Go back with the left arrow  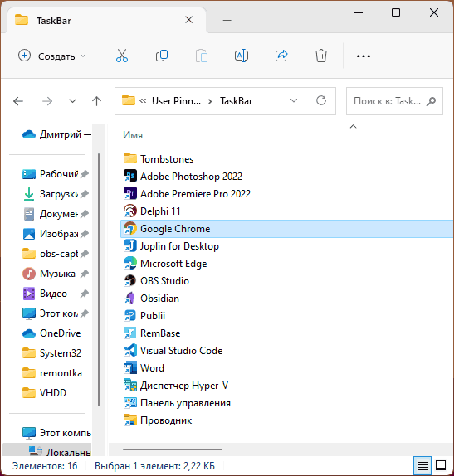tap(18, 101)
